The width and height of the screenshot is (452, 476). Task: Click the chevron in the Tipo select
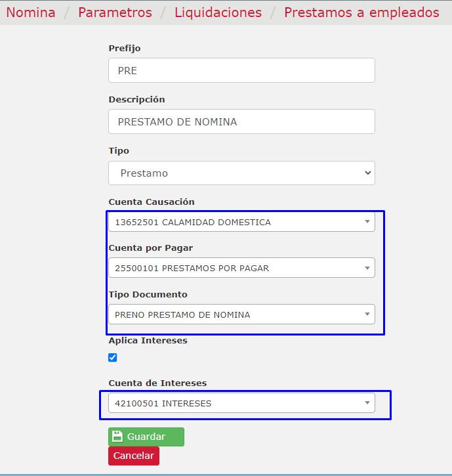[367, 173]
